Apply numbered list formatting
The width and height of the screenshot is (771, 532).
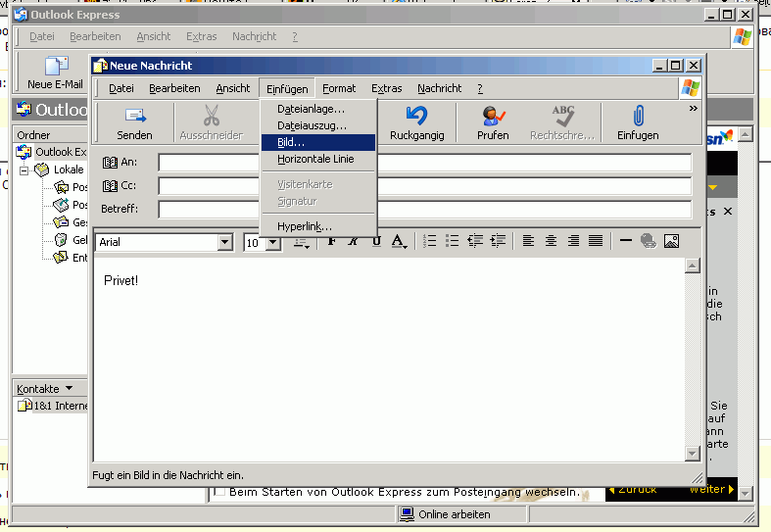[429, 241]
